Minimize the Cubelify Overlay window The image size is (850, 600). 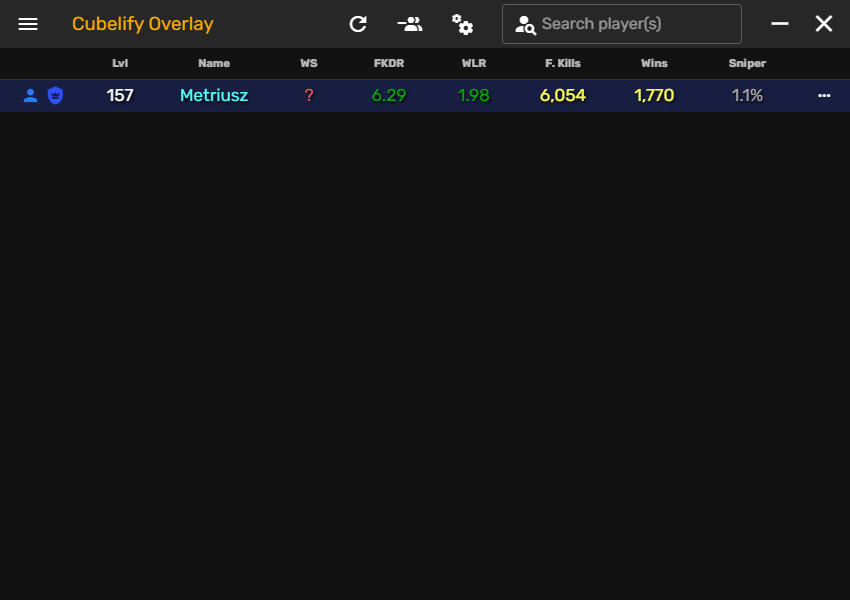(780, 24)
